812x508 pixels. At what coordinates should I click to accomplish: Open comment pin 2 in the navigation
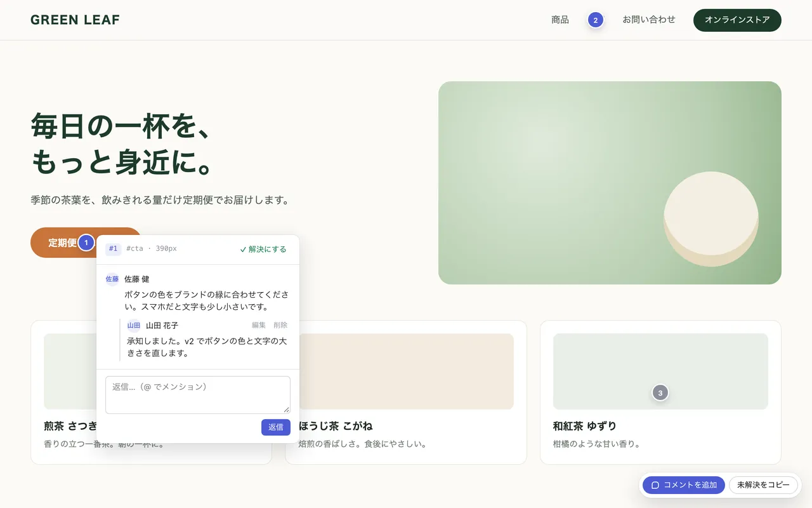click(x=595, y=20)
